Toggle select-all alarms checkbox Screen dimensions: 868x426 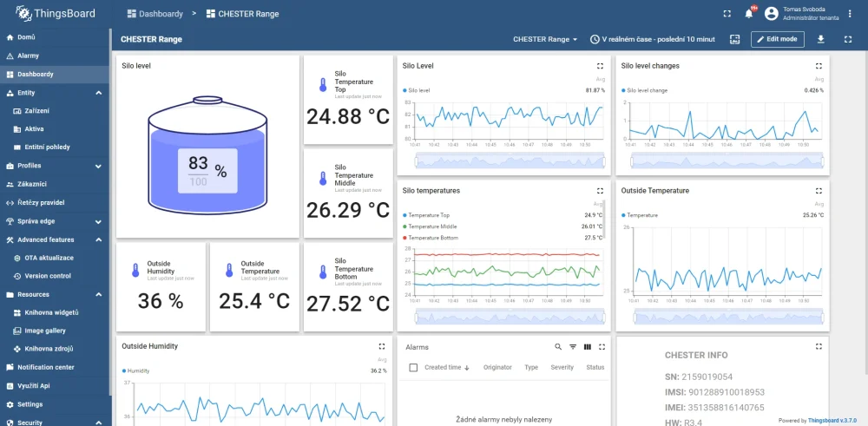click(x=413, y=367)
